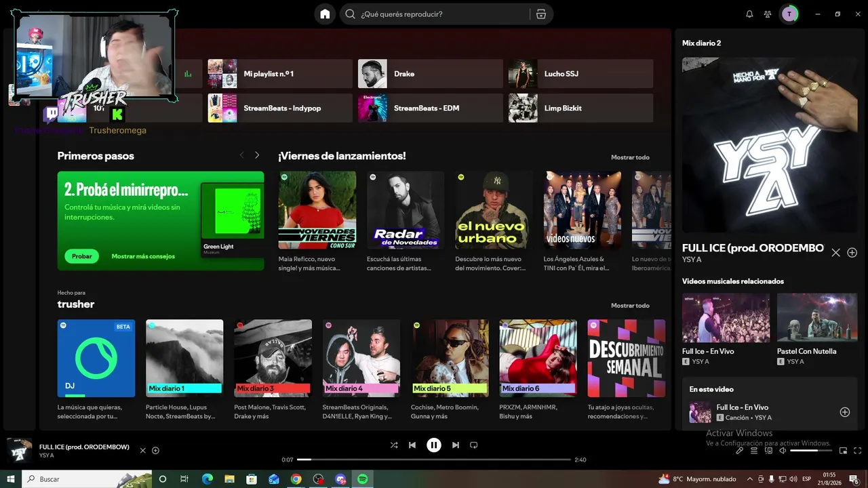Click 'Mostrar más consejos' link
The image size is (868, 488).
click(143, 256)
